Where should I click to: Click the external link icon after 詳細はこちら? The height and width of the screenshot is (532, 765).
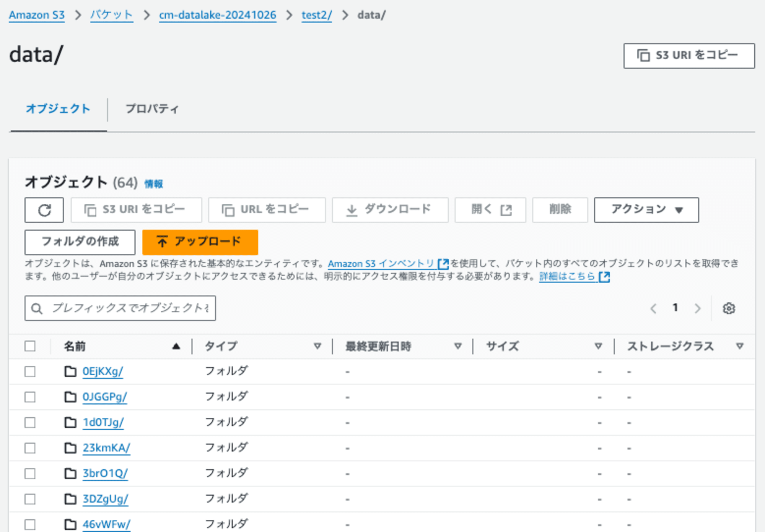pyautogui.click(x=604, y=276)
